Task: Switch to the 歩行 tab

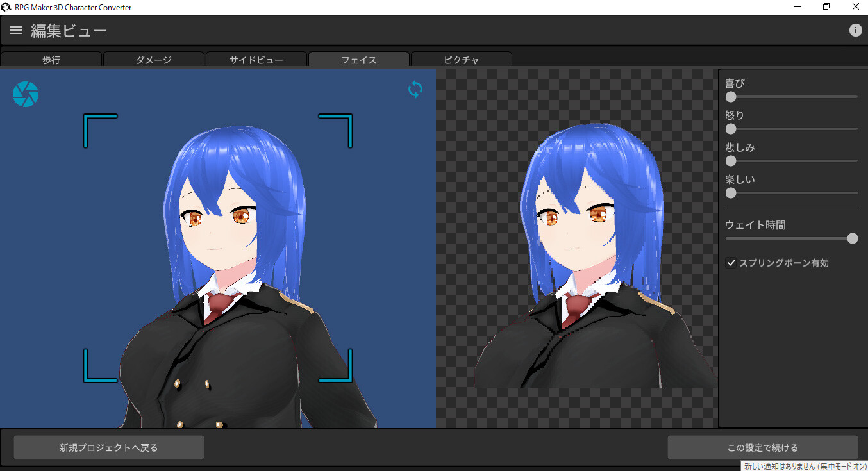Action: pyautogui.click(x=51, y=59)
